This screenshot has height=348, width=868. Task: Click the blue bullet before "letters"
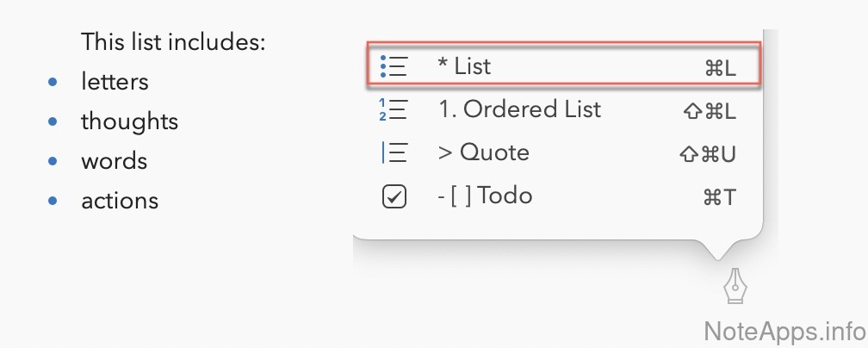pos(53,82)
